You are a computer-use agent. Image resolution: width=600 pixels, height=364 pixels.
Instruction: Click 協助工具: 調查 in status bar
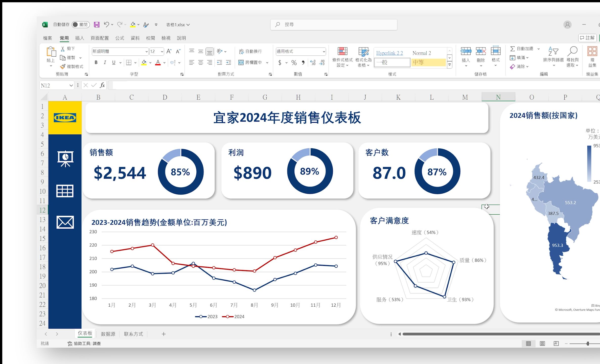[84, 344]
